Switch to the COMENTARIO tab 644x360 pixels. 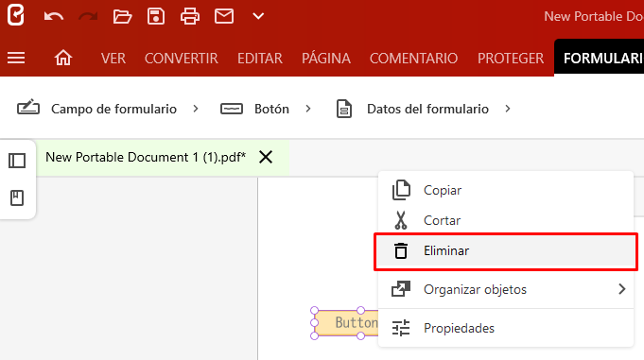point(413,59)
